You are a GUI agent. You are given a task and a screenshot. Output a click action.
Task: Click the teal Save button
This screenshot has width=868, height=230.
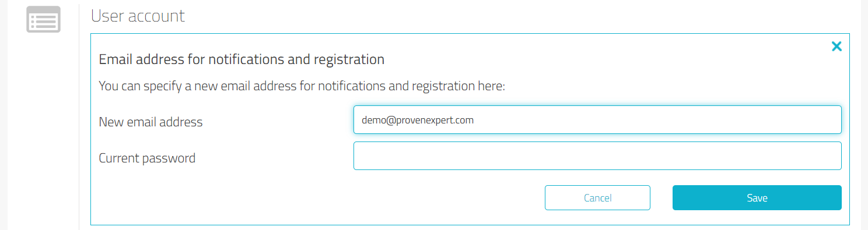click(757, 198)
